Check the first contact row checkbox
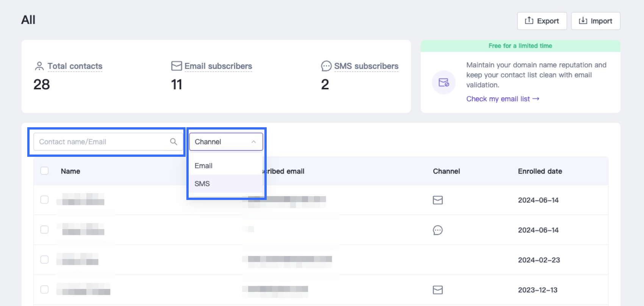 (x=44, y=200)
